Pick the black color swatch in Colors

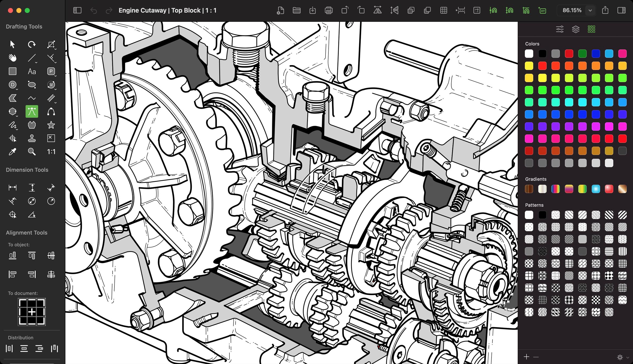point(542,54)
